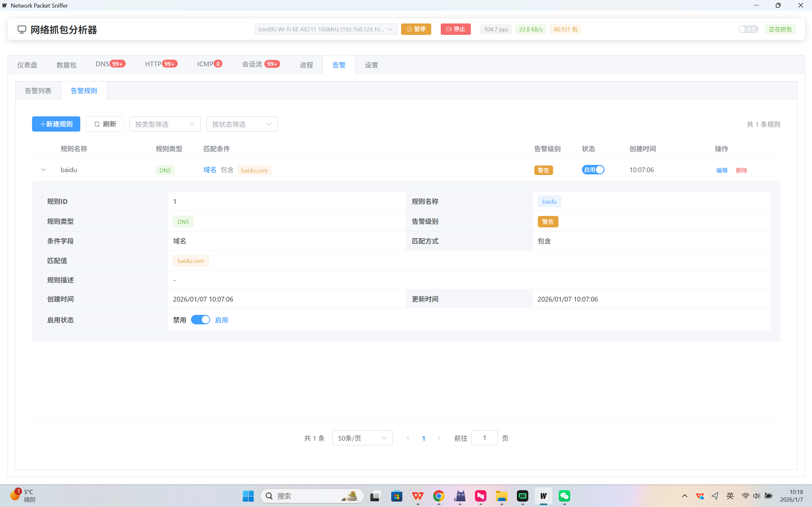
Task: Click the new rule button
Action: [56, 124]
